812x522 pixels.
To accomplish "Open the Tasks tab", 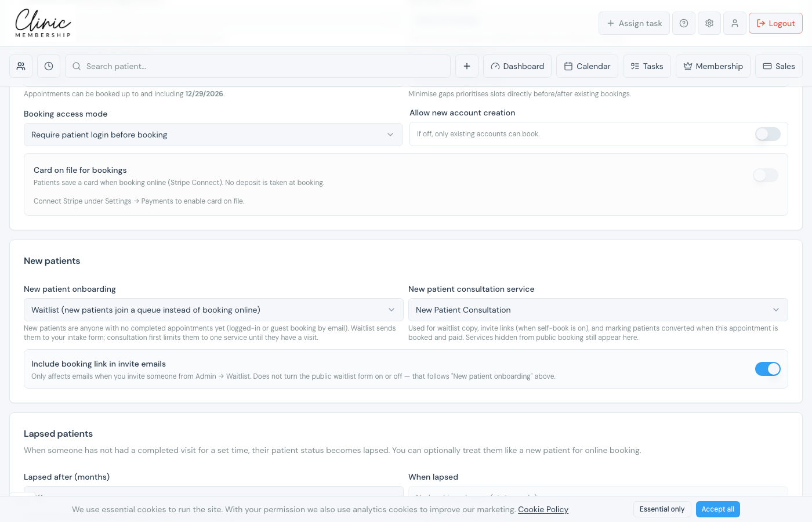I will click(x=647, y=66).
